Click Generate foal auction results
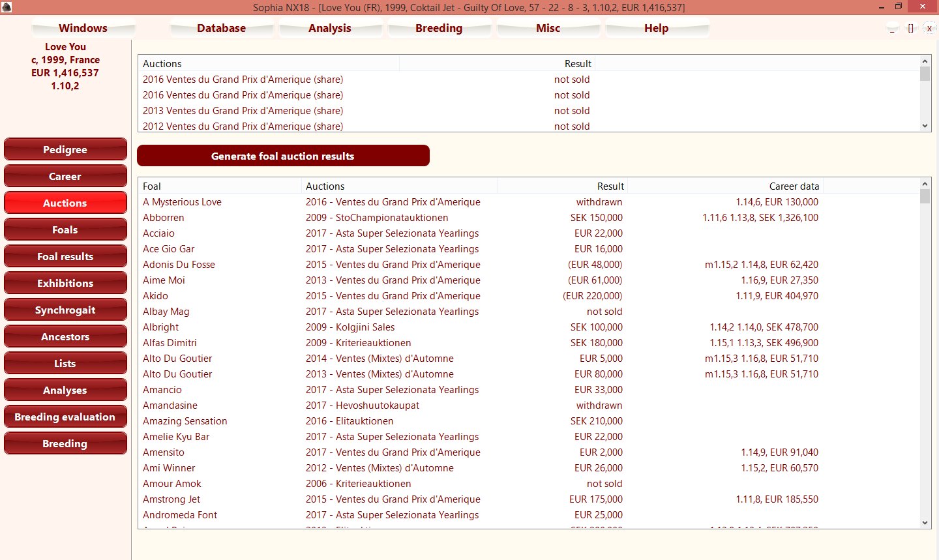939x560 pixels. (283, 156)
